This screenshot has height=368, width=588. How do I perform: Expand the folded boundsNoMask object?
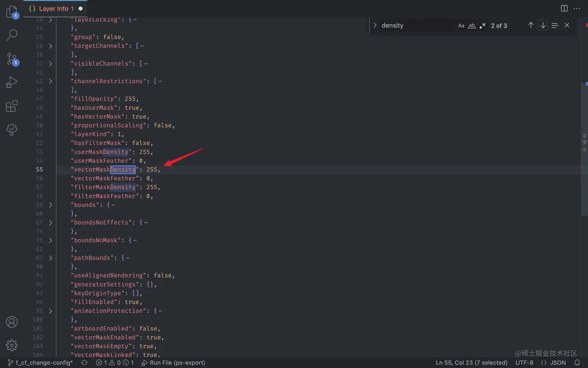[x=51, y=240]
